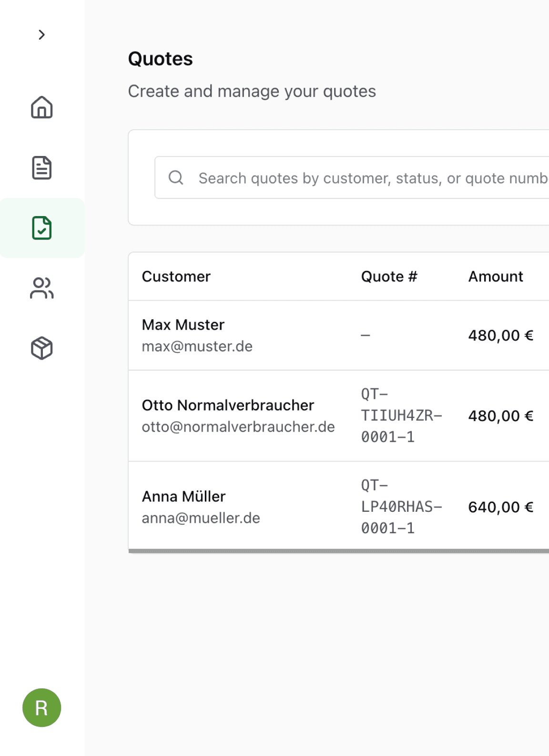
Task: Click email anna@mueller.de
Action: (x=201, y=518)
